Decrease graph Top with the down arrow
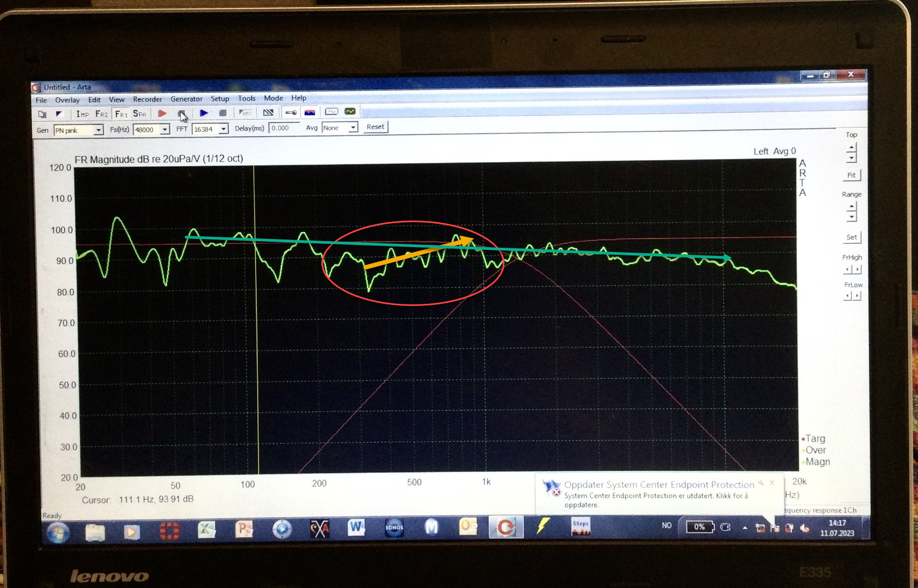918x588 pixels. tap(852, 158)
